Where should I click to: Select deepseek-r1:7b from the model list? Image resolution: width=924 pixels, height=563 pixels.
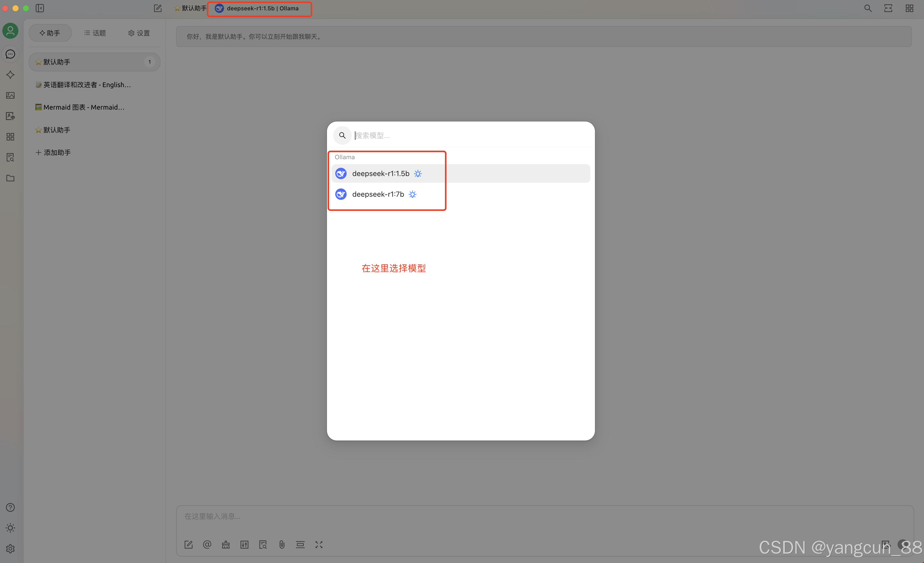tap(378, 194)
